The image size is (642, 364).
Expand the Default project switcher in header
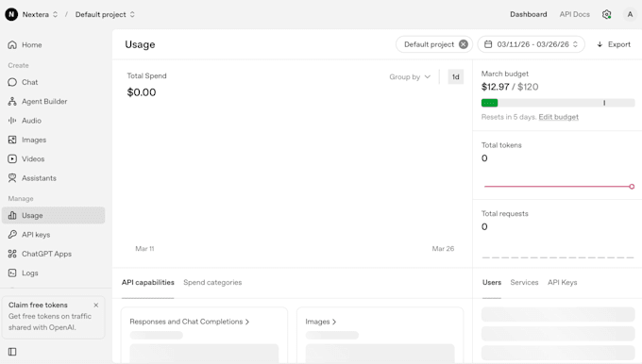pyautogui.click(x=132, y=14)
